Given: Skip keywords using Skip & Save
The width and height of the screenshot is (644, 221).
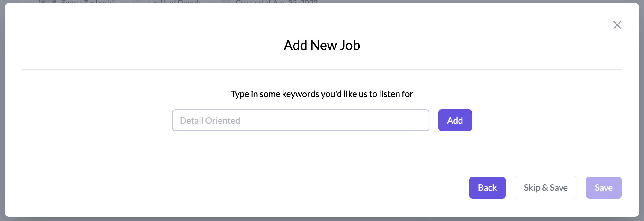Looking at the screenshot, I should coord(545,188).
